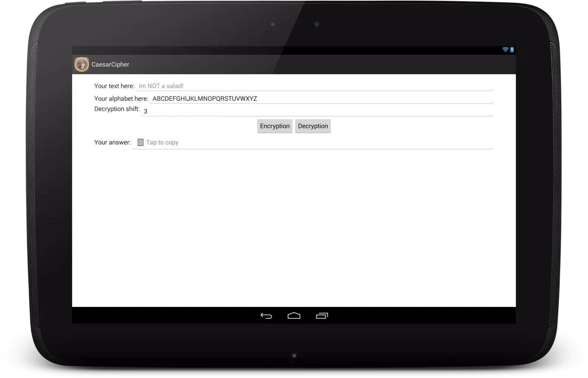588x378 pixels.
Task: Tap the 'Your answer:' label
Action: click(112, 143)
